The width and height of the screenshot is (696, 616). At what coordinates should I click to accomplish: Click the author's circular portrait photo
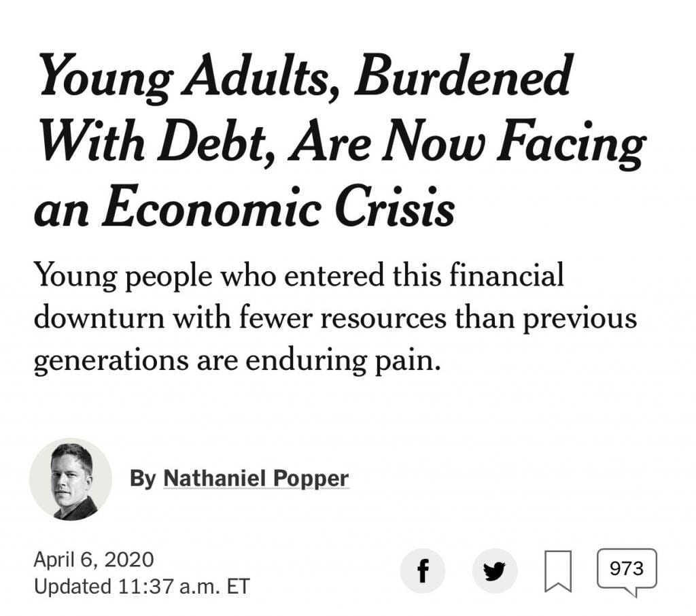[71, 479]
